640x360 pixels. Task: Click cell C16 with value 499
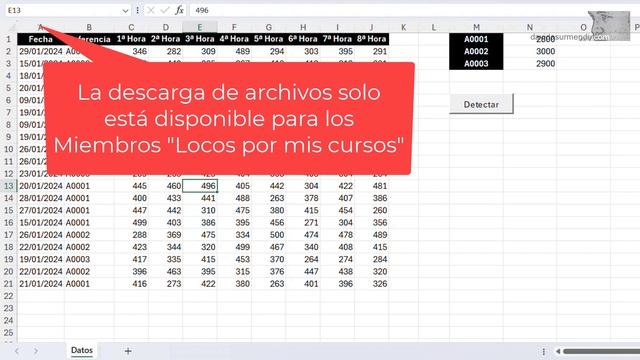(x=131, y=222)
